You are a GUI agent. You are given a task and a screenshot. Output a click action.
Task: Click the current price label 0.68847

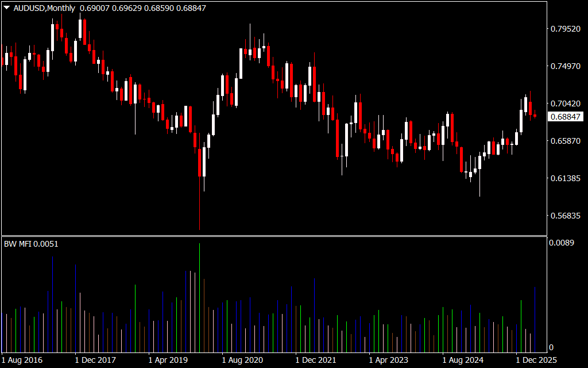pos(566,117)
